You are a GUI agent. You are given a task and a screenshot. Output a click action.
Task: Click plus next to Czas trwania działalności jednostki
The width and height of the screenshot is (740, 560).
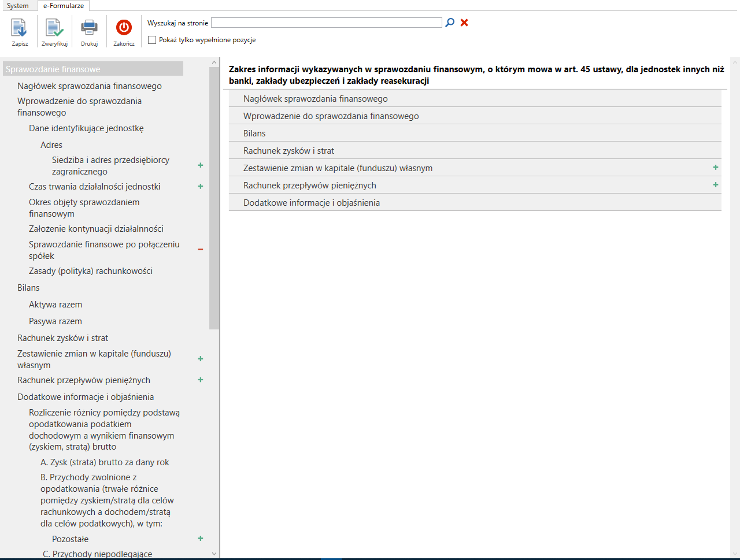[x=201, y=186]
